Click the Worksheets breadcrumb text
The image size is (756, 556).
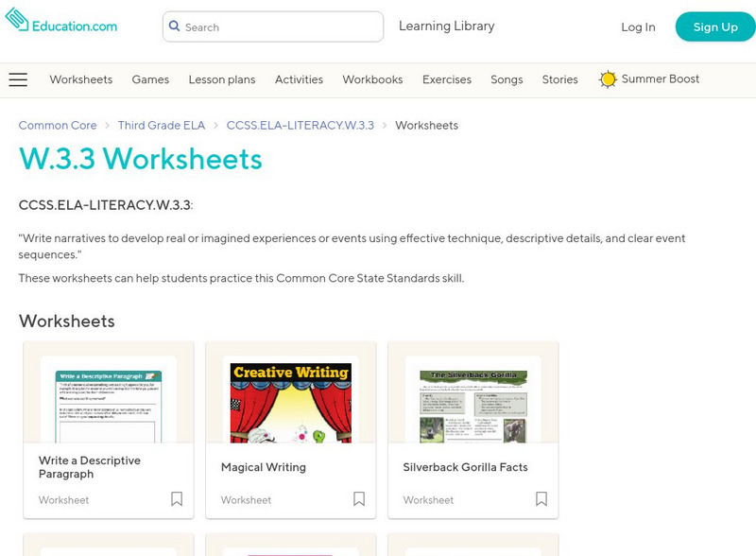(427, 126)
